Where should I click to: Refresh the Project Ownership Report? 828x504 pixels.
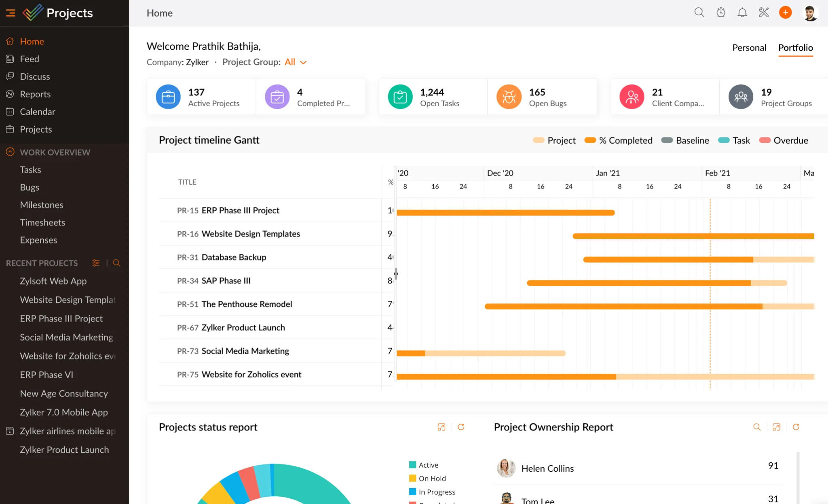(796, 427)
